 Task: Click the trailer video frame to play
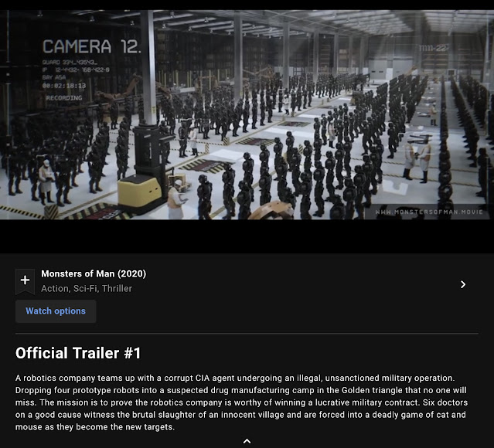pos(247,115)
